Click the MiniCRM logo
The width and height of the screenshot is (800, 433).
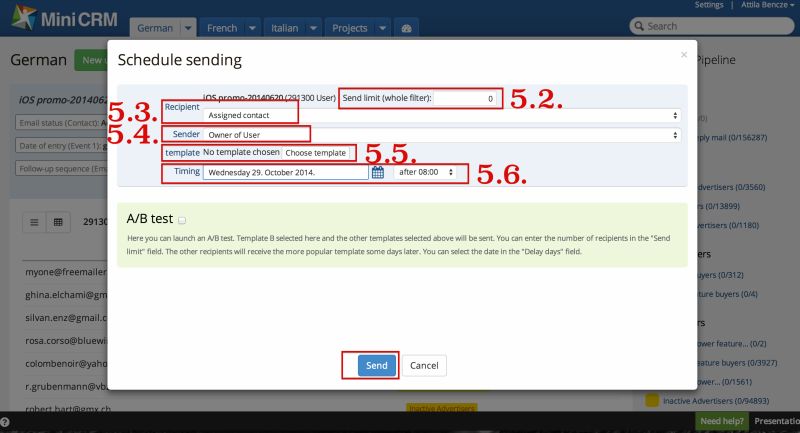(65, 18)
